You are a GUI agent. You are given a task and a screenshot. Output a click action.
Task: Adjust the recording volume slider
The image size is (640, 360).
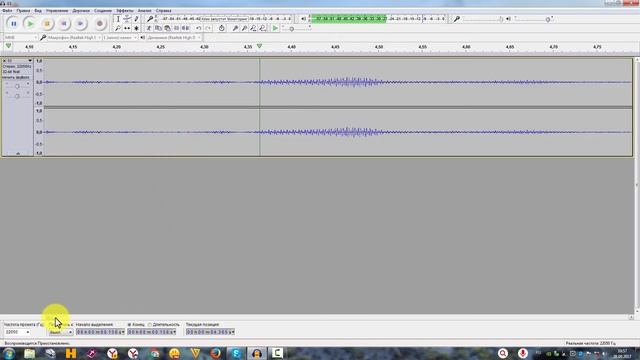click(x=484, y=19)
